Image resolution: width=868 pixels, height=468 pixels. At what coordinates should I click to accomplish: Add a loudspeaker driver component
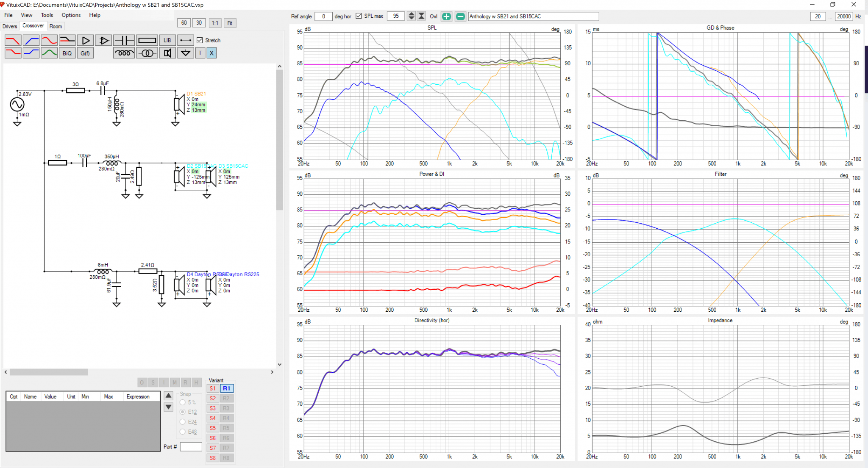(x=167, y=53)
